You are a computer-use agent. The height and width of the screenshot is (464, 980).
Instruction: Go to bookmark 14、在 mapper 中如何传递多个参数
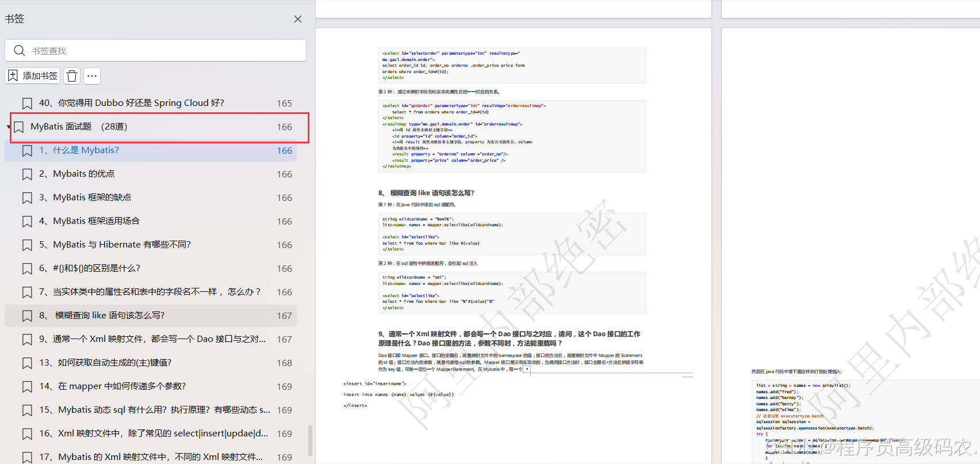151,386
